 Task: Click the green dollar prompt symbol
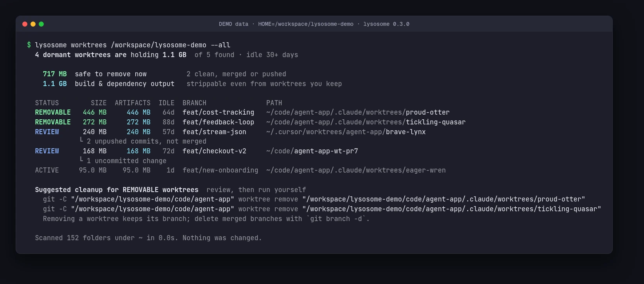[29, 45]
